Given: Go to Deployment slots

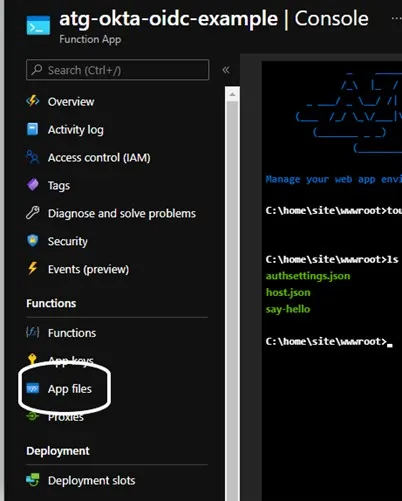Looking at the screenshot, I should point(92,480).
